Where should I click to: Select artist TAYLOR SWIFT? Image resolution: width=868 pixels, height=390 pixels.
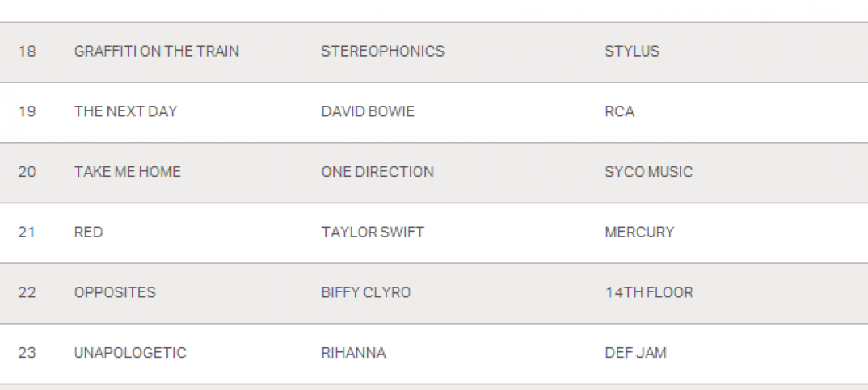(x=372, y=233)
